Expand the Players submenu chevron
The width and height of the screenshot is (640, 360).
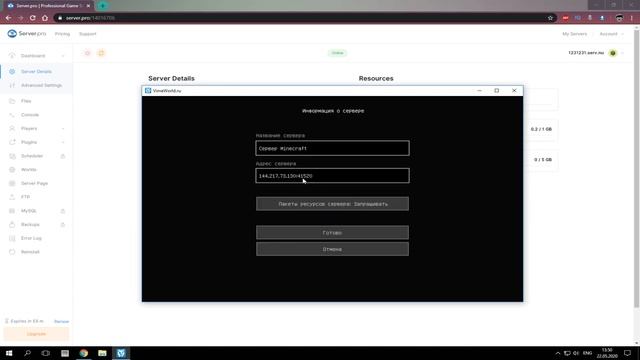click(x=63, y=129)
